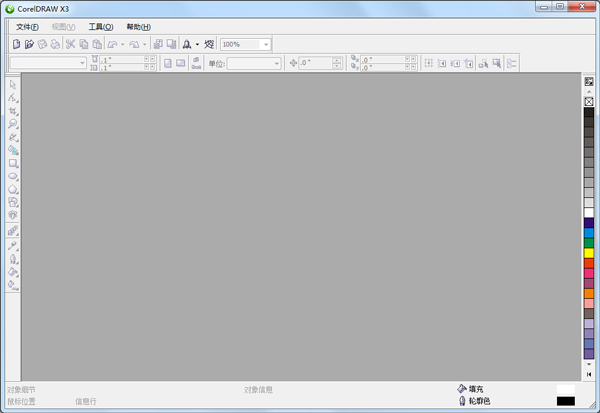Pick the cyan blue swatch in palette
The width and height of the screenshot is (600, 413).
click(x=589, y=233)
